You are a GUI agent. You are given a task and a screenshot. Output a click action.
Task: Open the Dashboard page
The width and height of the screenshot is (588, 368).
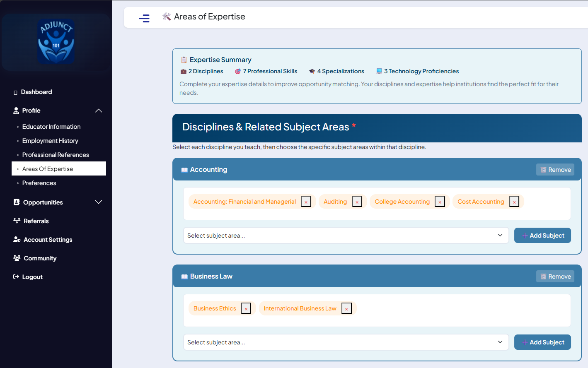pos(36,92)
